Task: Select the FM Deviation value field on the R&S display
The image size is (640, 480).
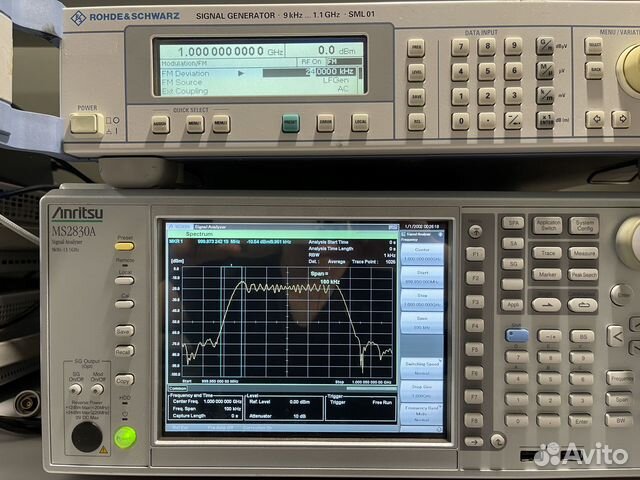Action: tap(309, 72)
